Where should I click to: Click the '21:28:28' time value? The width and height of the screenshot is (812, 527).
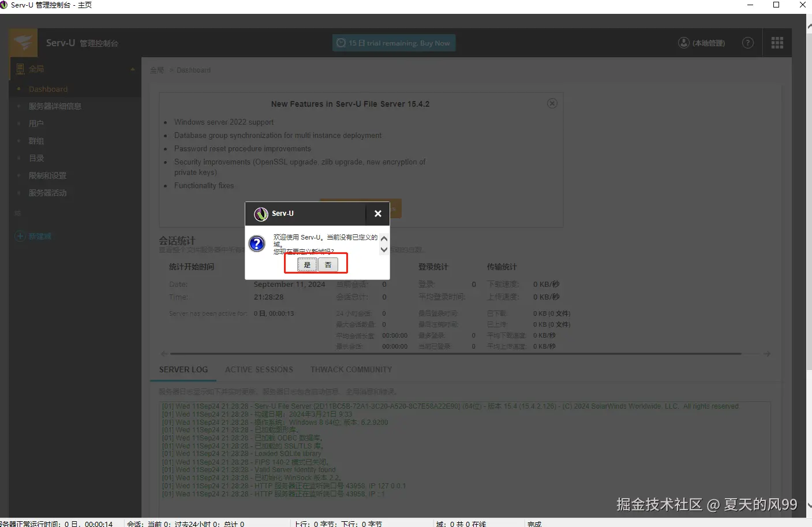pos(268,297)
